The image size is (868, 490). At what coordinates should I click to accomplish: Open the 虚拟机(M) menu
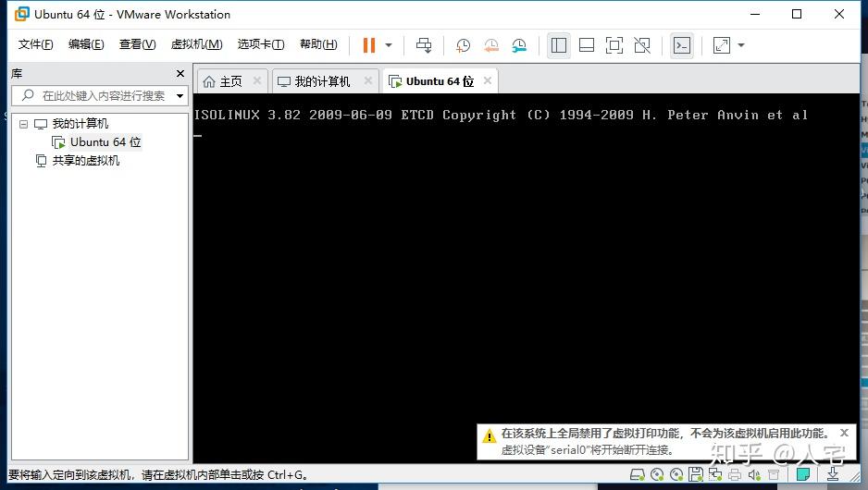[196, 44]
